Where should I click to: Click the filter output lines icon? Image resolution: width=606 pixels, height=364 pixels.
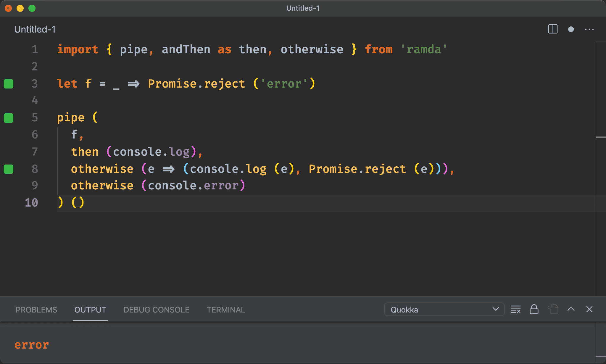pyautogui.click(x=516, y=310)
